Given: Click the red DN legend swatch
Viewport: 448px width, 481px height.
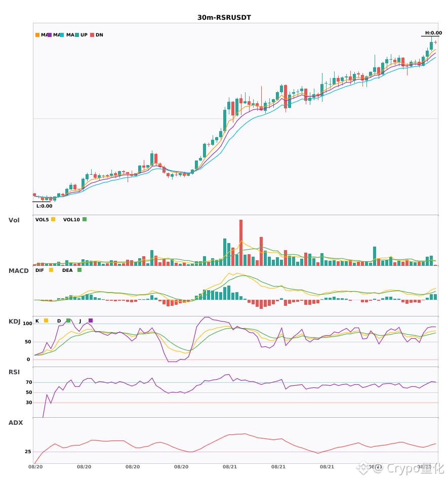Looking at the screenshot, I should [x=92, y=35].
